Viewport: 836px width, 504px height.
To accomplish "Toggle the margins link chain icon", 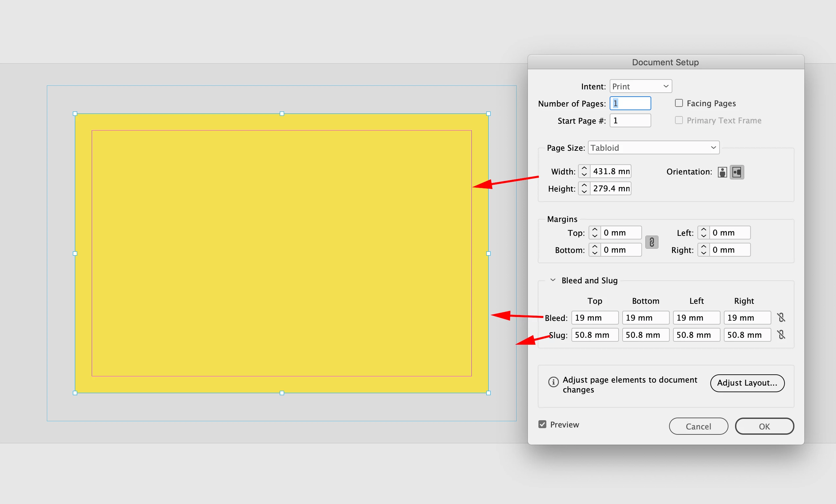I will click(652, 242).
